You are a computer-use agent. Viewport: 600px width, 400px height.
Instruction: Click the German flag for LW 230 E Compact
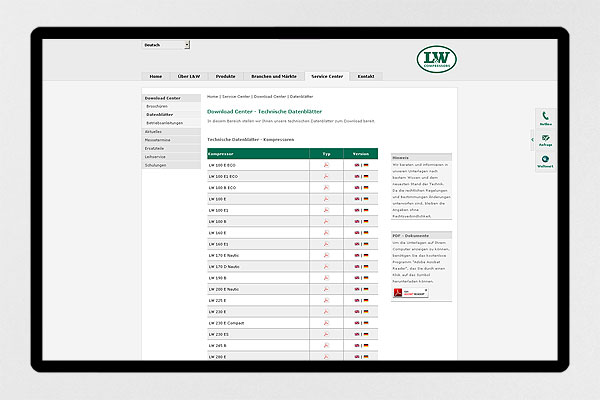366,323
